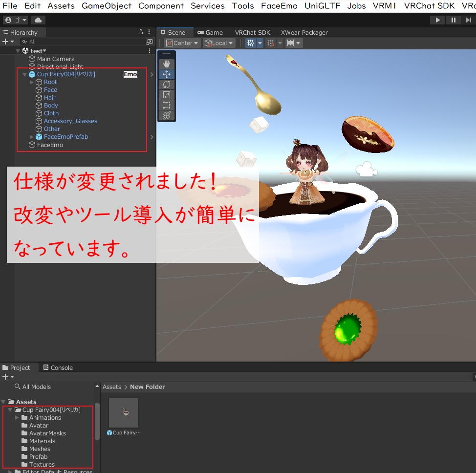Open the Tools menu
The height and width of the screenshot is (473, 476).
[x=242, y=6]
